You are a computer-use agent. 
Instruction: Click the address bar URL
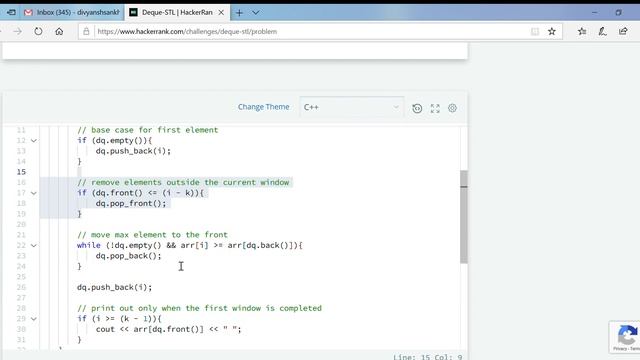pos(187,31)
